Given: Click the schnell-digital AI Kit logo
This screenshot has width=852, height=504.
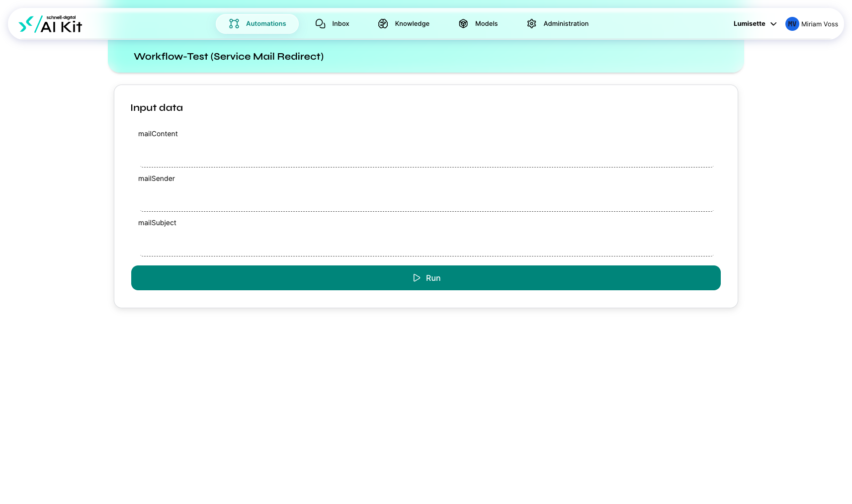Looking at the screenshot, I should (x=50, y=24).
